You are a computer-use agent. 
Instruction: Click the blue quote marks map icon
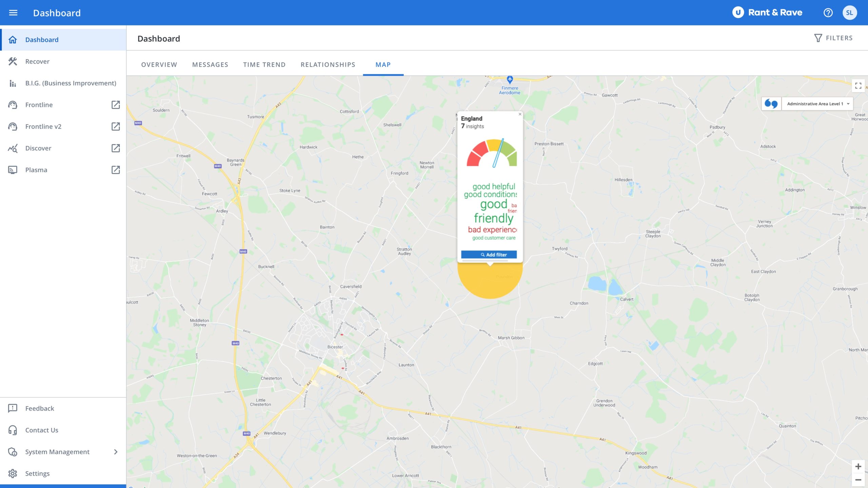pyautogui.click(x=771, y=104)
